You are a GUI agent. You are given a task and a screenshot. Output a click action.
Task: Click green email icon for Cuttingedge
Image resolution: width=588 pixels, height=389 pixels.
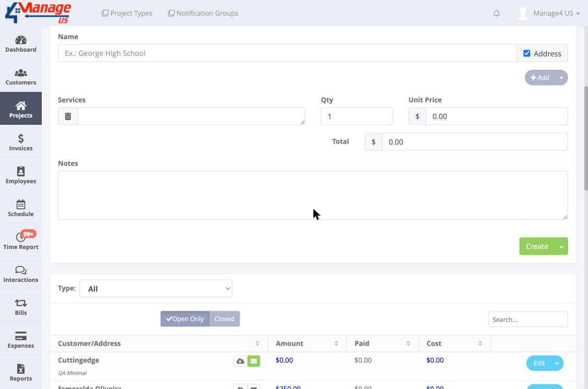(x=254, y=361)
